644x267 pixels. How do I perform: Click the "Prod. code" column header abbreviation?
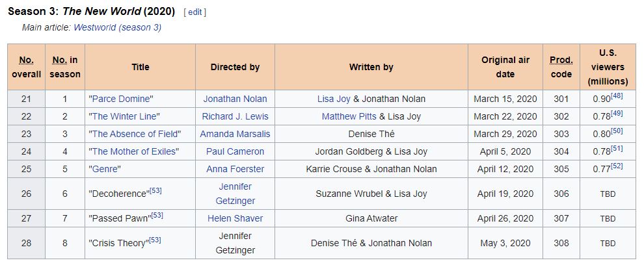pos(561,60)
